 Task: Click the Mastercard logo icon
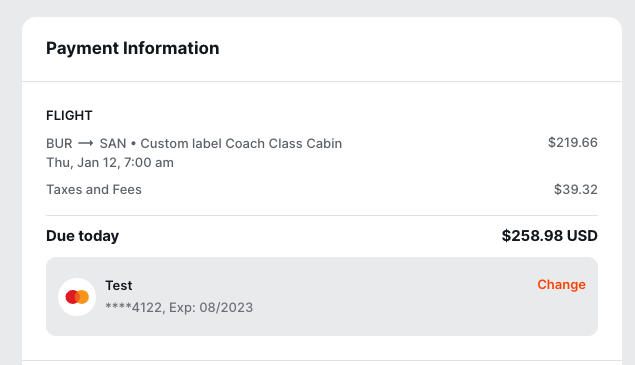(77, 297)
